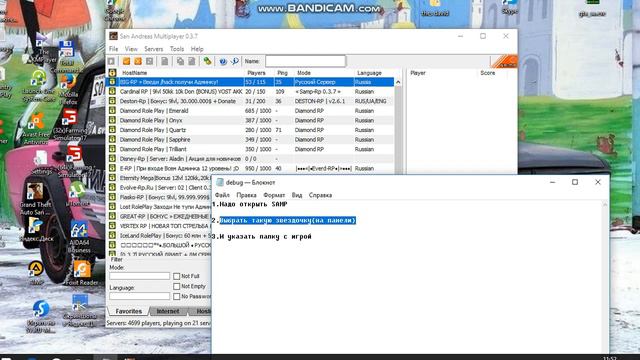Image resolution: width=640 pixels, height=360 pixels.
Task: Click the Connect play icon in SA-MP toolbar
Action: pyautogui.click(x=111, y=61)
